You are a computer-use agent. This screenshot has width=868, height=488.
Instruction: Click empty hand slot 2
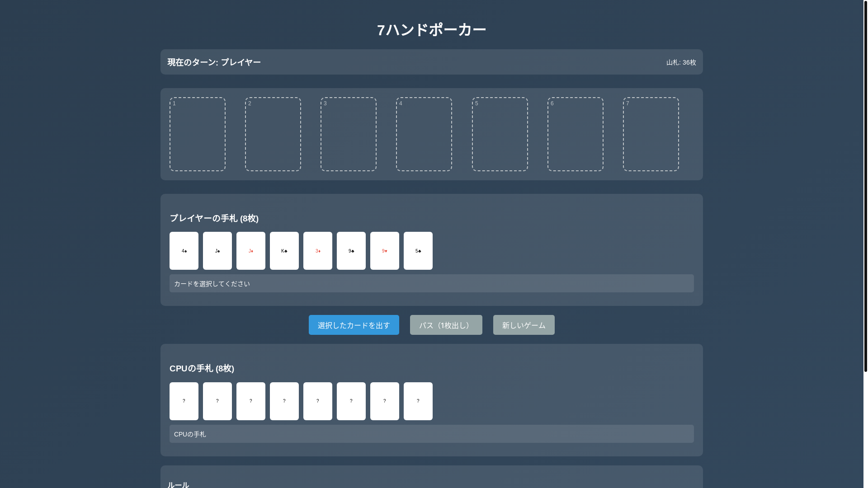tap(273, 134)
